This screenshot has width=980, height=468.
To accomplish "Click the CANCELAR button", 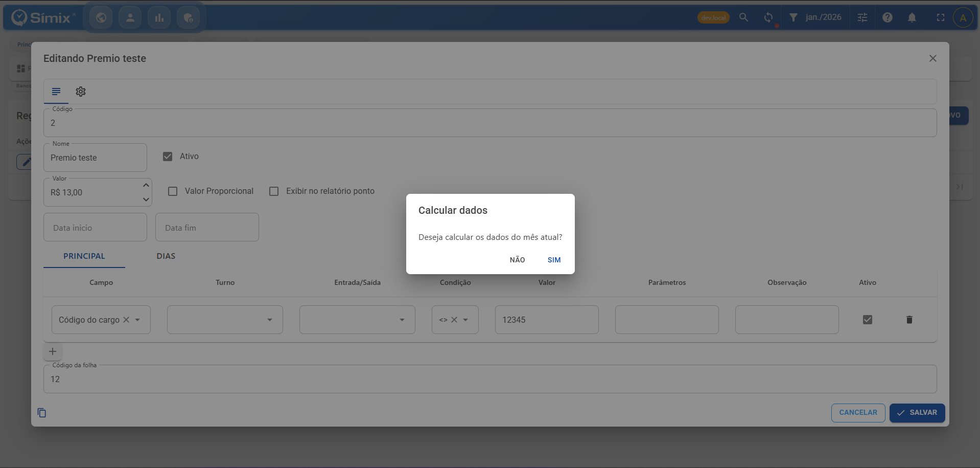I will [858, 413].
